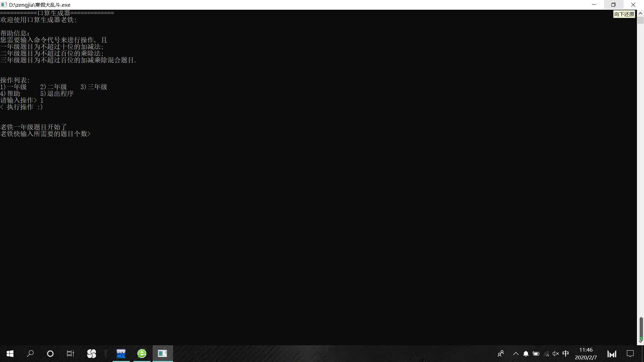This screenshot has width=644, height=362.
Task: Minimize the console window
Action: click(x=594, y=5)
